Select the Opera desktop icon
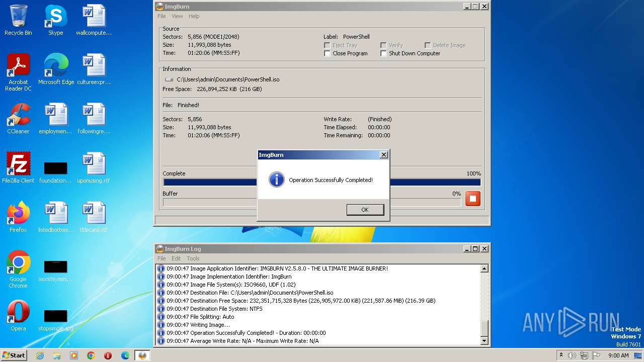The height and width of the screenshot is (362, 644). (18, 316)
